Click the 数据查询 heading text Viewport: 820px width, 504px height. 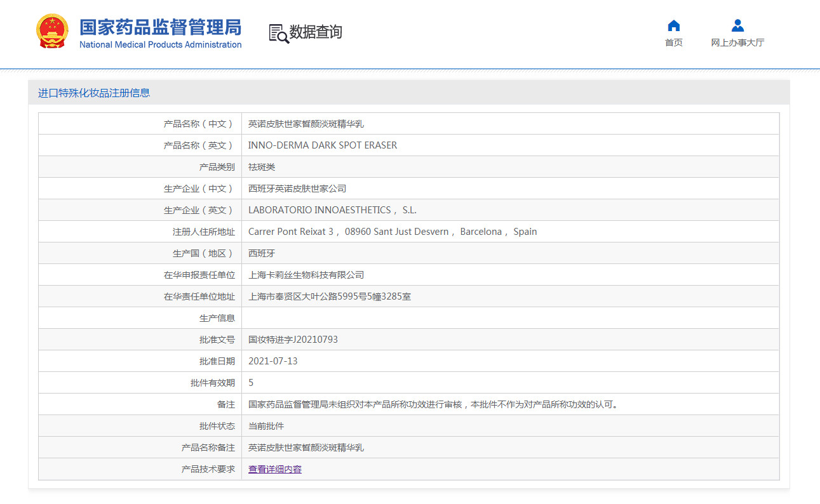point(316,32)
